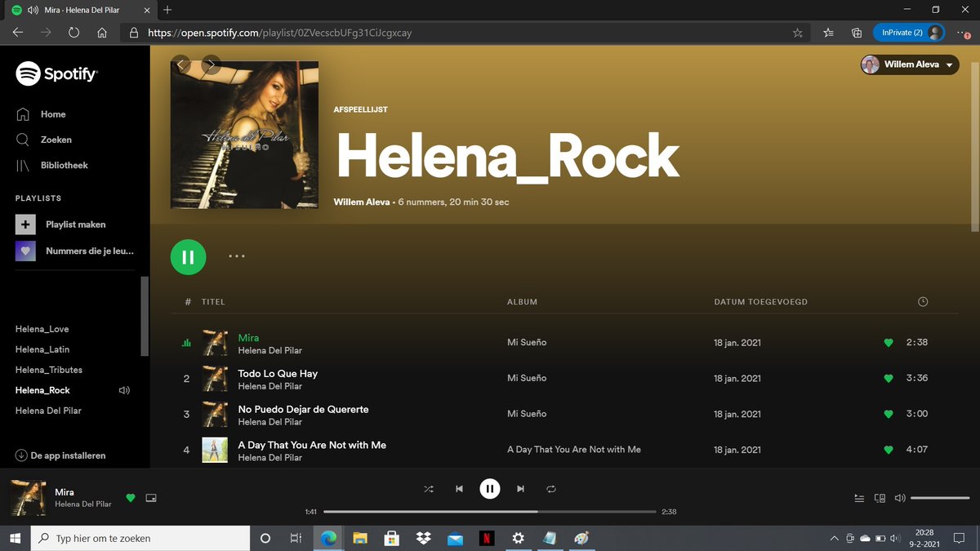The width and height of the screenshot is (980, 551).
Task: Select A Day That You Are Not with Me track
Action: pyautogui.click(x=312, y=445)
